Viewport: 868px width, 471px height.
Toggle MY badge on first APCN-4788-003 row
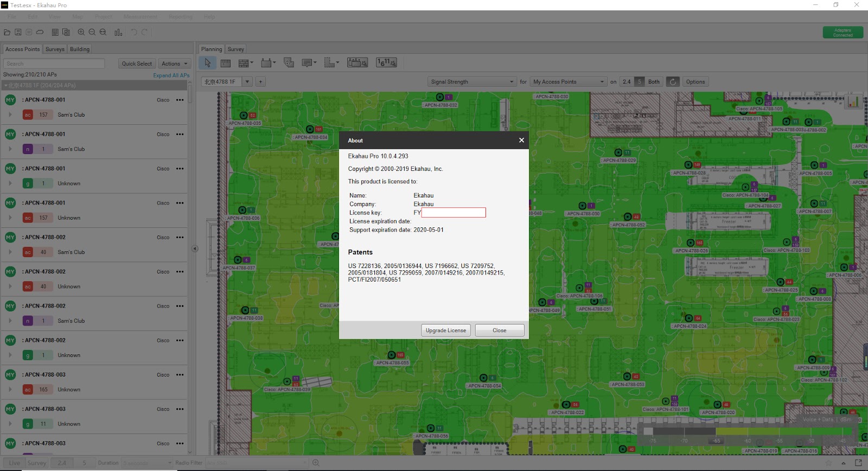pos(10,375)
